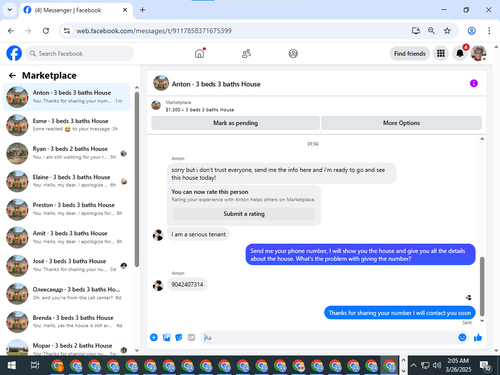Open emoji picker in message box
Viewport: 500px width, 375px height.
coord(462,338)
